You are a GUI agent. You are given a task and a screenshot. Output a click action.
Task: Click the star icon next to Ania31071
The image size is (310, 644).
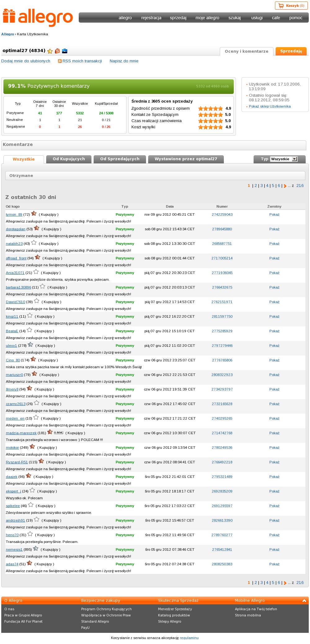click(x=36, y=272)
